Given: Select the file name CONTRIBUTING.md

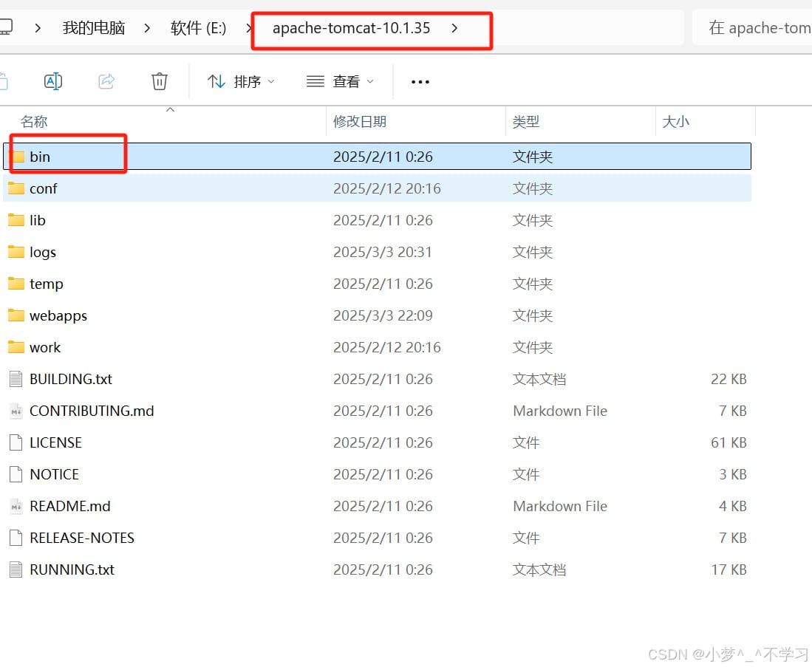Looking at the screenshot, I should (92, 411).
